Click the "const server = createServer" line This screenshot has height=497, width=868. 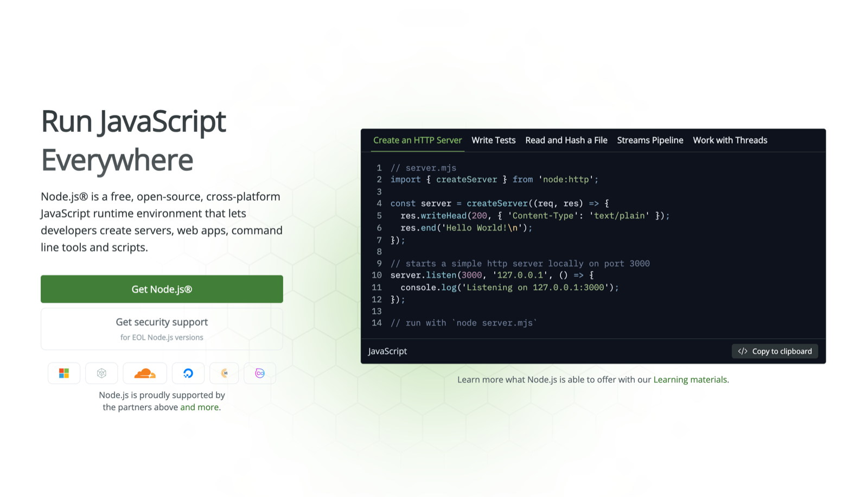pos(500,203)
